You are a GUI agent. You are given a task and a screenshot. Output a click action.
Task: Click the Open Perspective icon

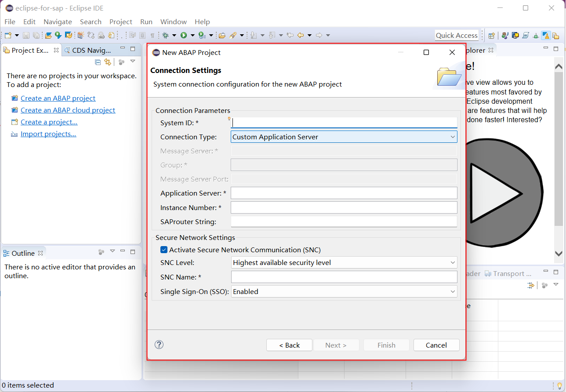492,36
